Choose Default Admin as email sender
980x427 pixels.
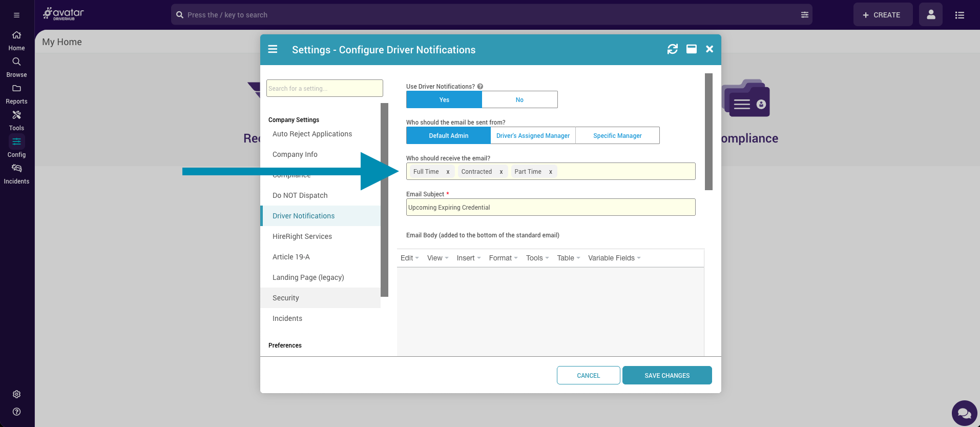[x=448, y=135]
